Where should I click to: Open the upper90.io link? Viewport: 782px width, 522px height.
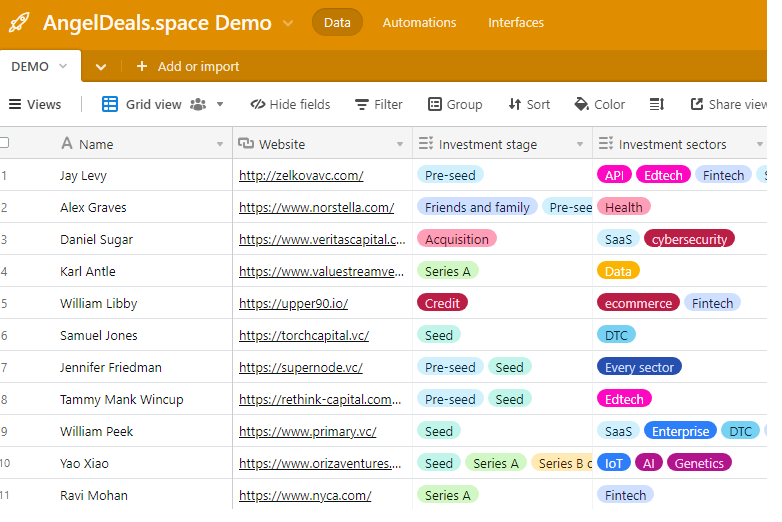[x=293, y=304]
